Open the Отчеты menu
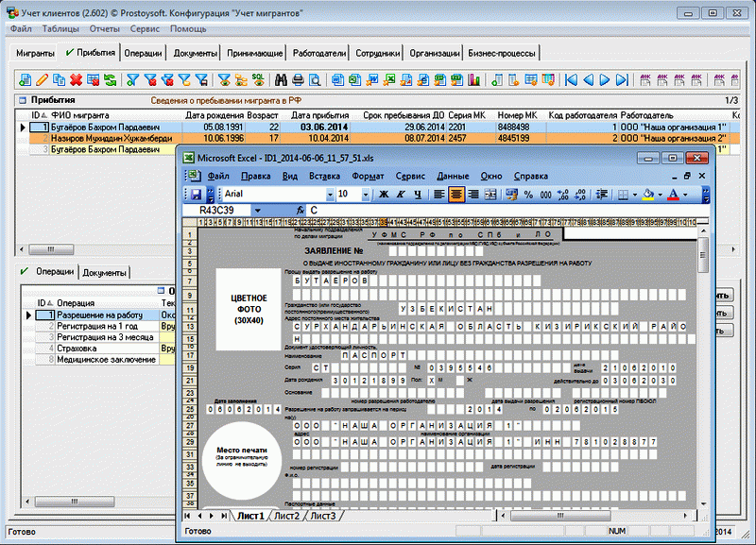 [x=104, y=29]
